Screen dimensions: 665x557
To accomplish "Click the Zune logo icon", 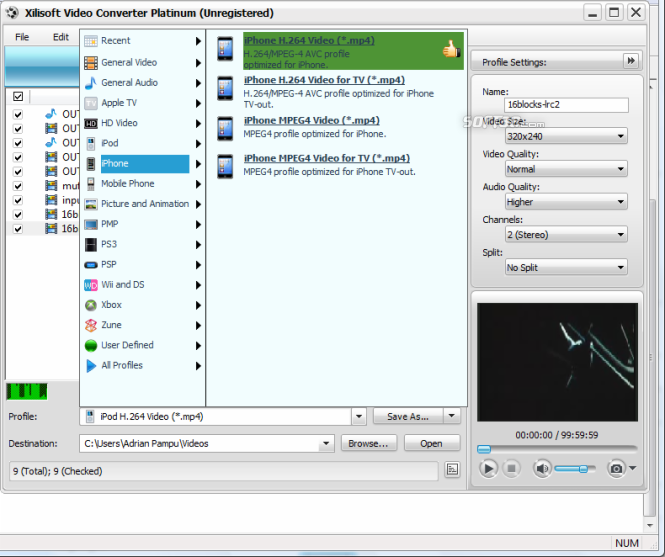I will click(x=91, y=325).
